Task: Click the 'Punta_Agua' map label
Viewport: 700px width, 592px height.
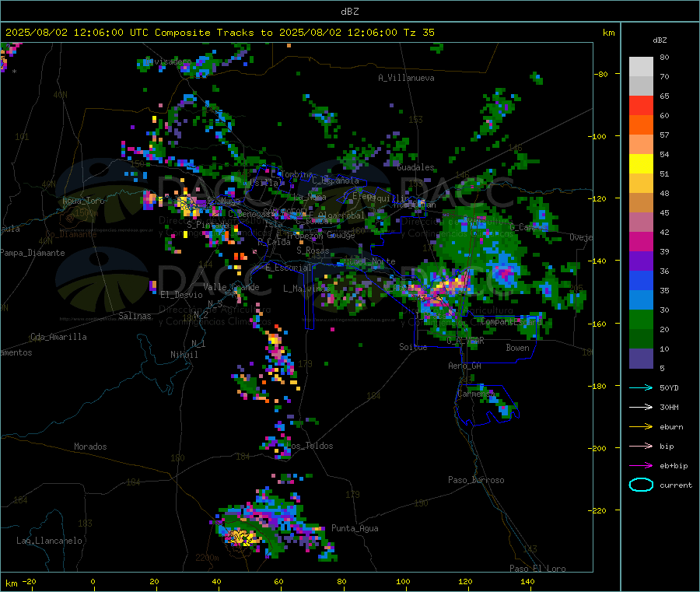Action: coord(355,528)
